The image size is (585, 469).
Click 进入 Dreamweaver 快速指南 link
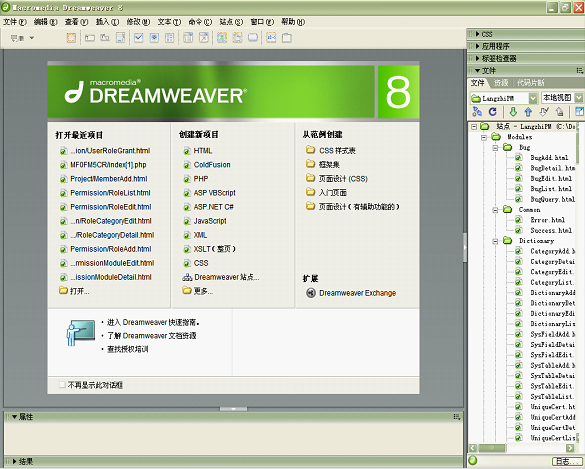pyautogui.click(x=153, y=322)
